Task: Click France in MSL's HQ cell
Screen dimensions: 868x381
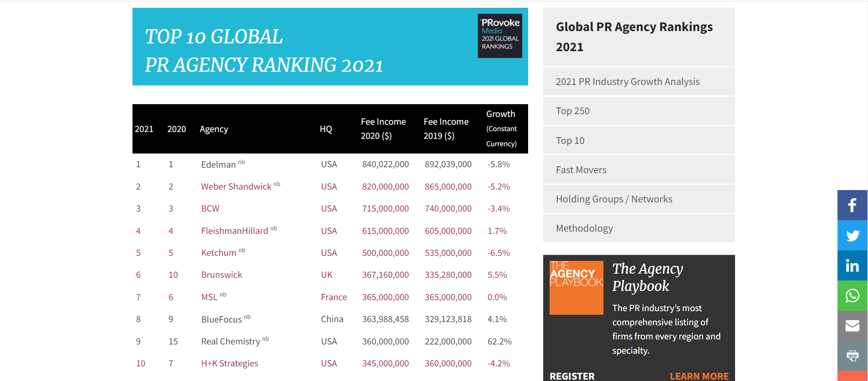Action: click(x=333, y=297)
